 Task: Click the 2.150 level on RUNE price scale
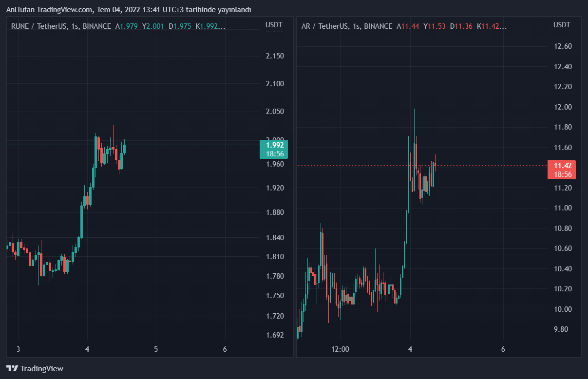(275, 56)
